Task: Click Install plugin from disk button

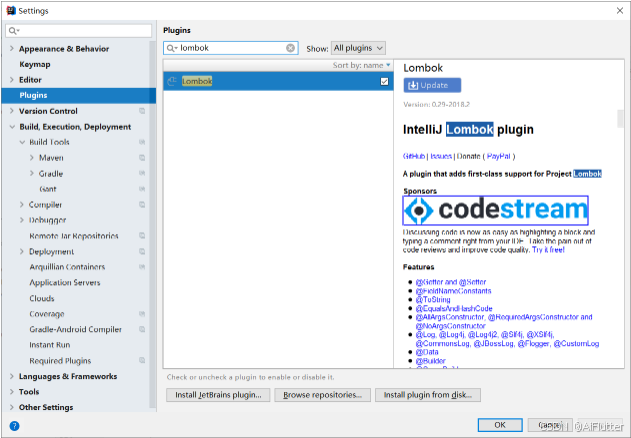Action: pos(428,395)
